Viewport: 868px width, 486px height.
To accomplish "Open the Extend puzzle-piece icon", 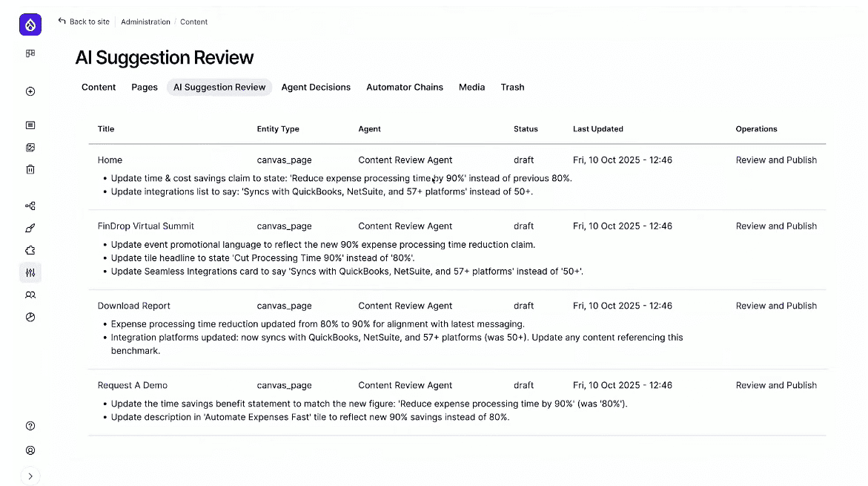I will [30, 250].
